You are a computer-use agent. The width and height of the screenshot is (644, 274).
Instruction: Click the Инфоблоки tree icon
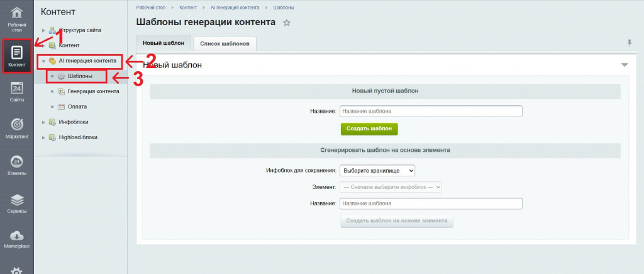[x=52, y=122]
